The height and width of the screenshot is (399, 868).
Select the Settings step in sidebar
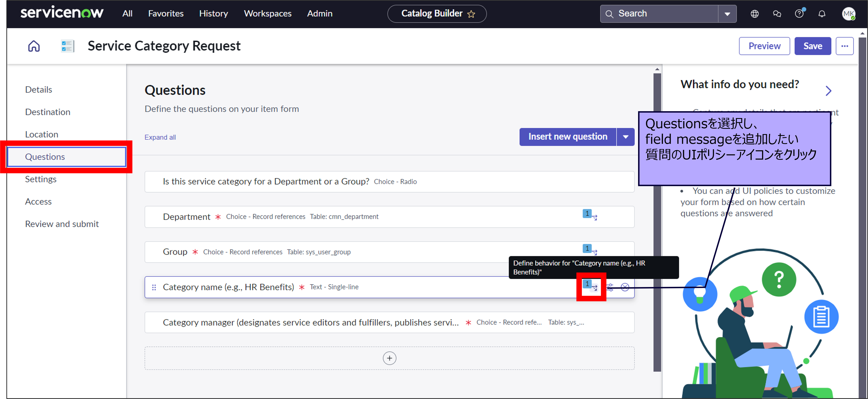pos(41,179)
